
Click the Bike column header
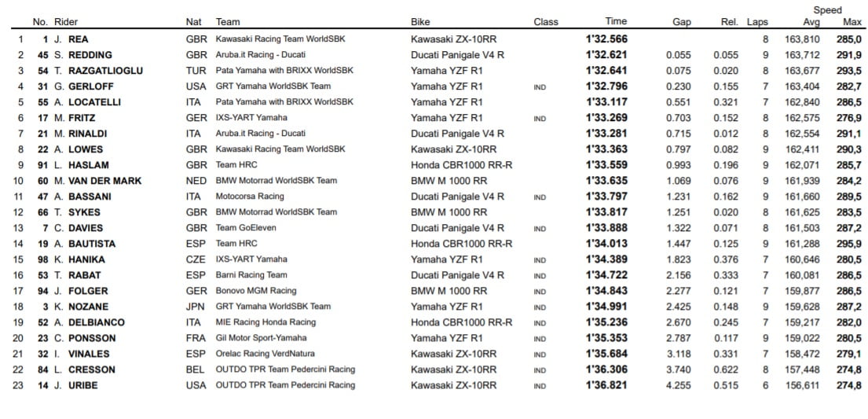point(420,22)
